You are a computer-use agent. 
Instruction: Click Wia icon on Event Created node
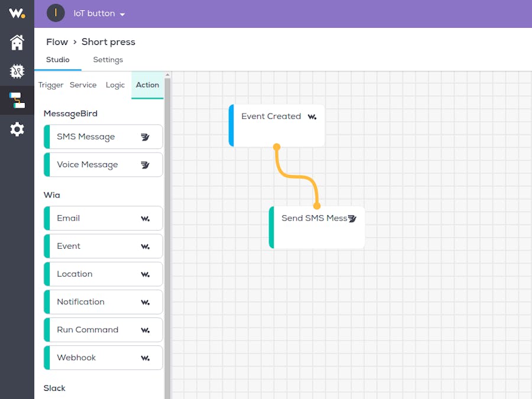point(312,117)
